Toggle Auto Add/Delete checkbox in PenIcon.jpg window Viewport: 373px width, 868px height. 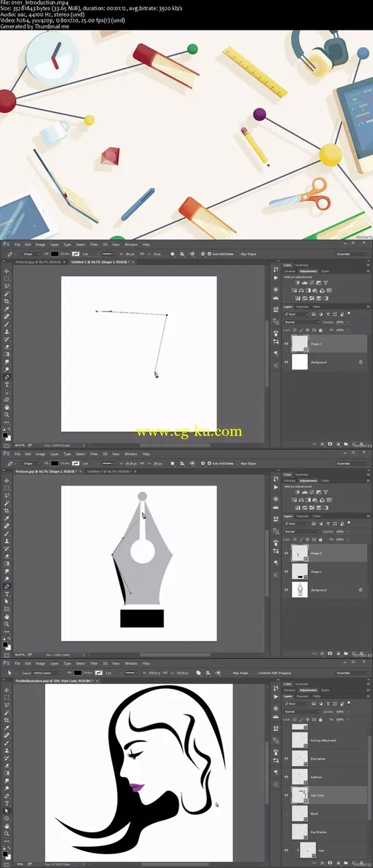(210, 464)
